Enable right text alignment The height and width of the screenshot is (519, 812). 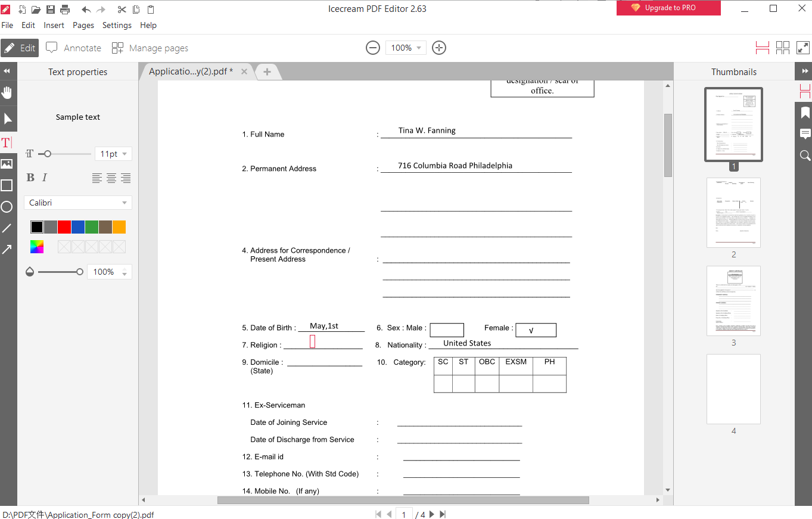coord(126,178)
